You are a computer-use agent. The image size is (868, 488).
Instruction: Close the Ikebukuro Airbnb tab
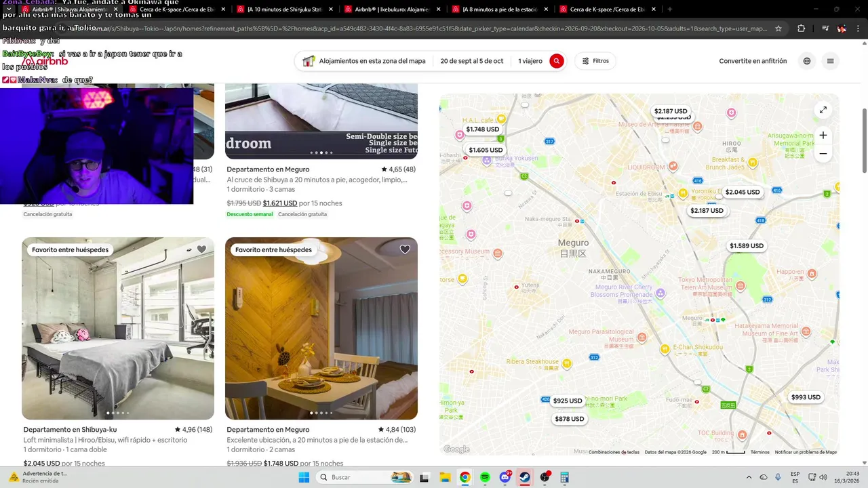[x=439, y=9]
